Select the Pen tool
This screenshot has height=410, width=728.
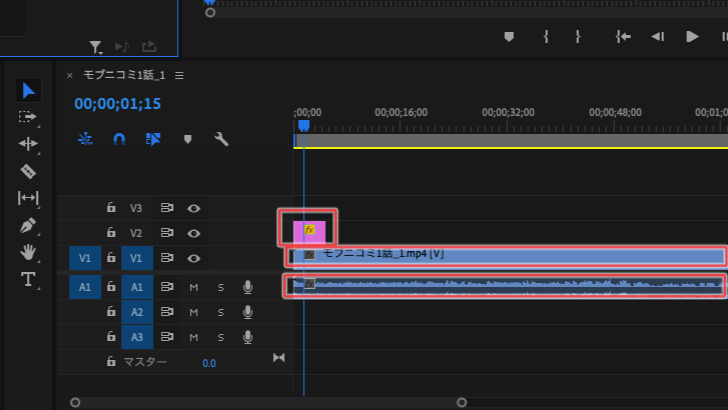coord(28,226)
